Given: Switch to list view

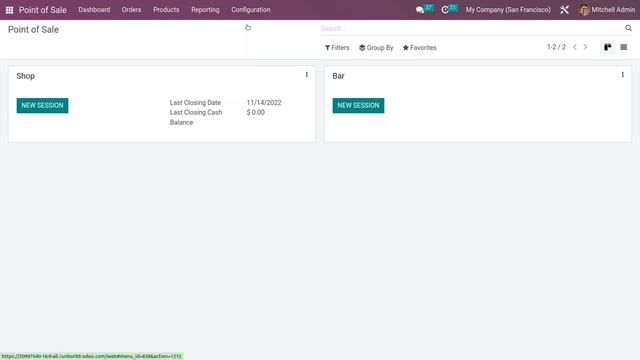Looking at the screenshot, I should [624, 47].
